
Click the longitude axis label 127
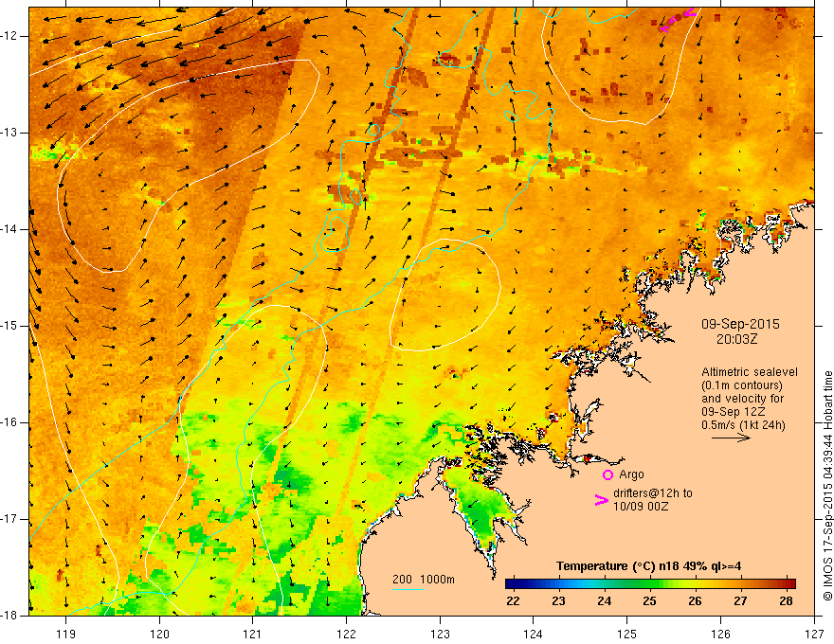(814, 634)
